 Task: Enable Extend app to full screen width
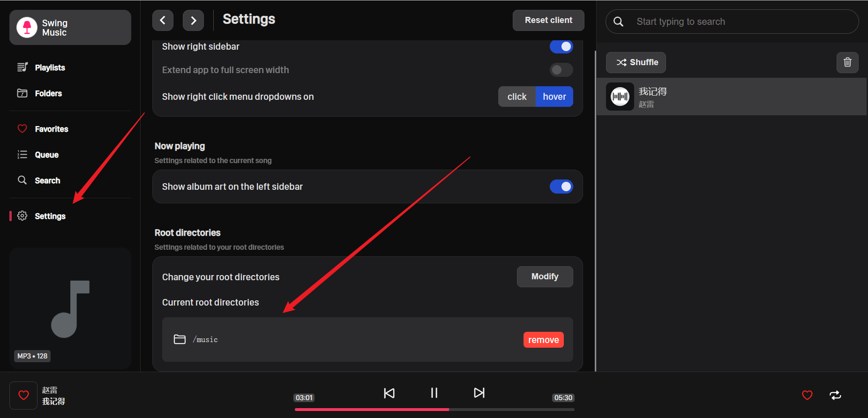point(561,70)
